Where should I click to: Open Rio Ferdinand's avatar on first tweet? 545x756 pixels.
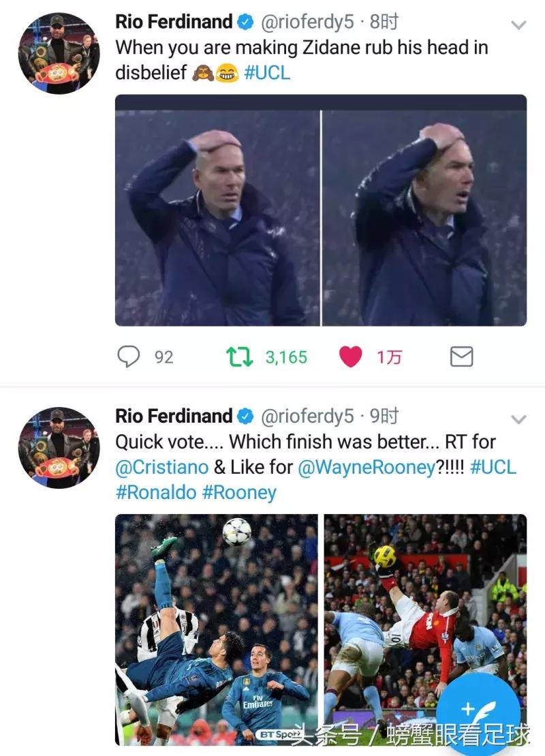pyautogui.click(x=59, y=52)
